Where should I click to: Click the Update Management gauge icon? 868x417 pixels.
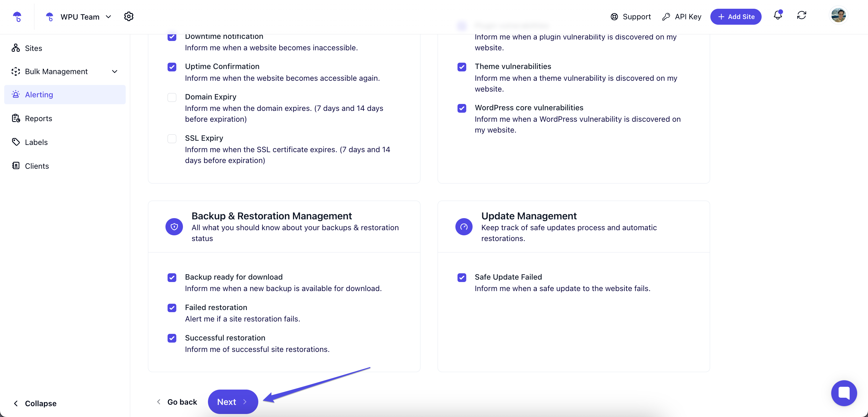464,227
